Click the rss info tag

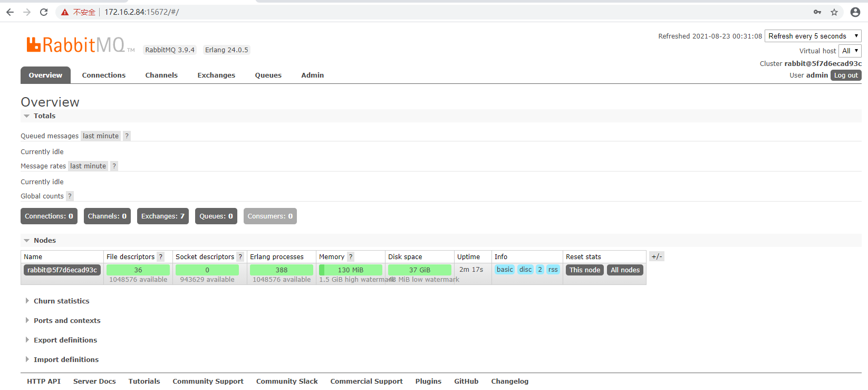tap(553, 270)
